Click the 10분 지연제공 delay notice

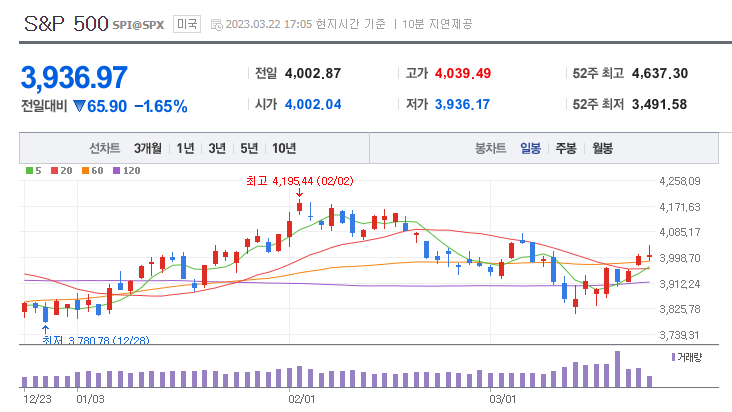(437, 24)
